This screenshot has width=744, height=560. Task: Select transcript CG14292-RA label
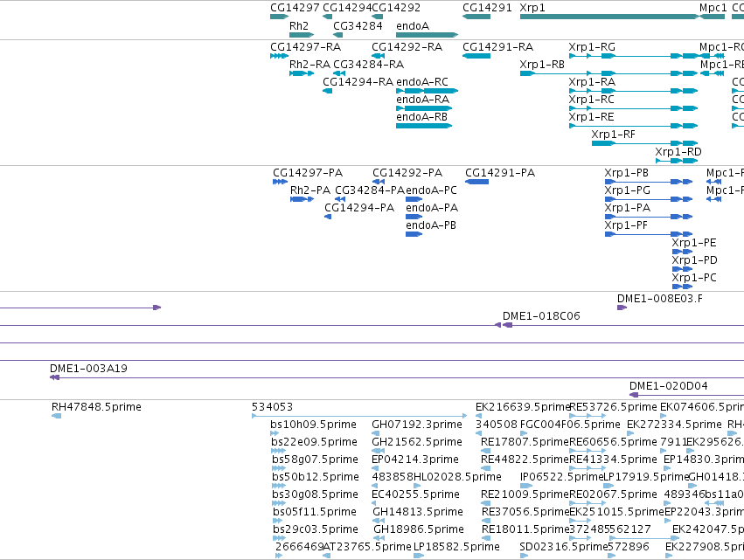click(407, 47)
